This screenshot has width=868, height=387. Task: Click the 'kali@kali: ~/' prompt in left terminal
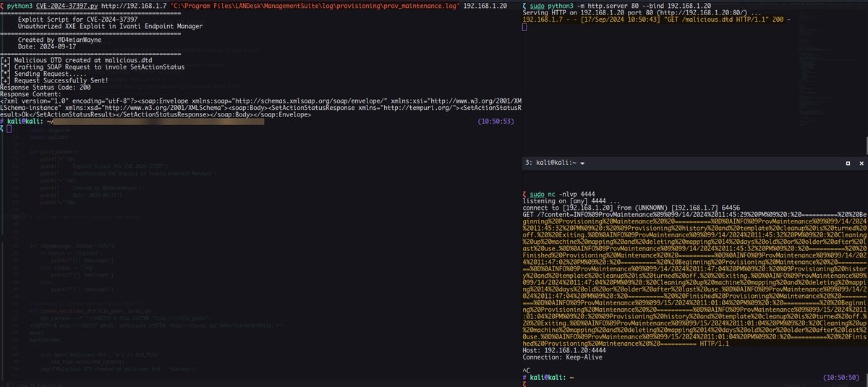click(29, 122)
